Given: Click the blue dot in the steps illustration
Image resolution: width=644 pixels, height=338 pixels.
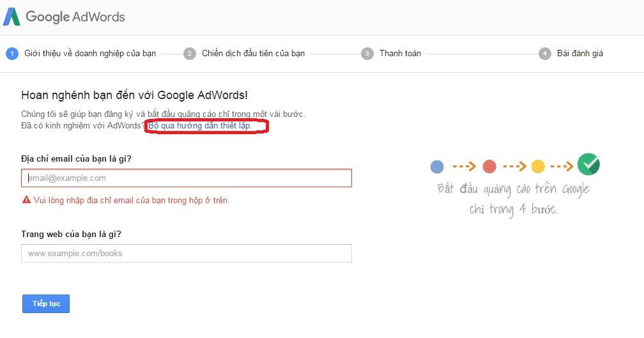Looking at the screenshot, I should point(437,166).
